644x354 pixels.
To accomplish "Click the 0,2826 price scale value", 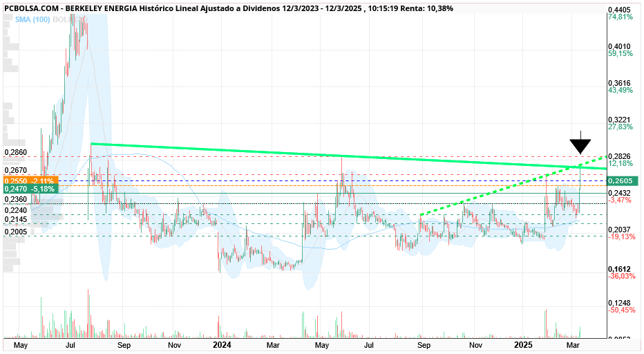I will (619, 156).
